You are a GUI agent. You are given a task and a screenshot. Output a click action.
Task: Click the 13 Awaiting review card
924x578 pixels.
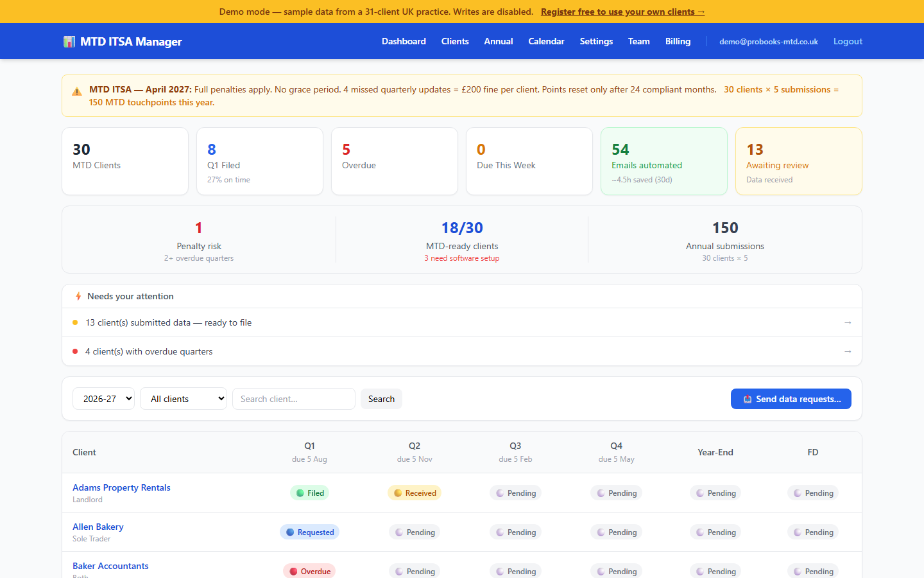pyautogui.click(x=799, y=161)
